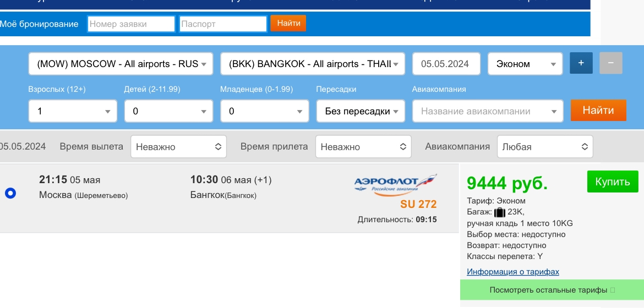Click the green 'Купить' button
Screen dimensions: 644x308
pos(613,182)
